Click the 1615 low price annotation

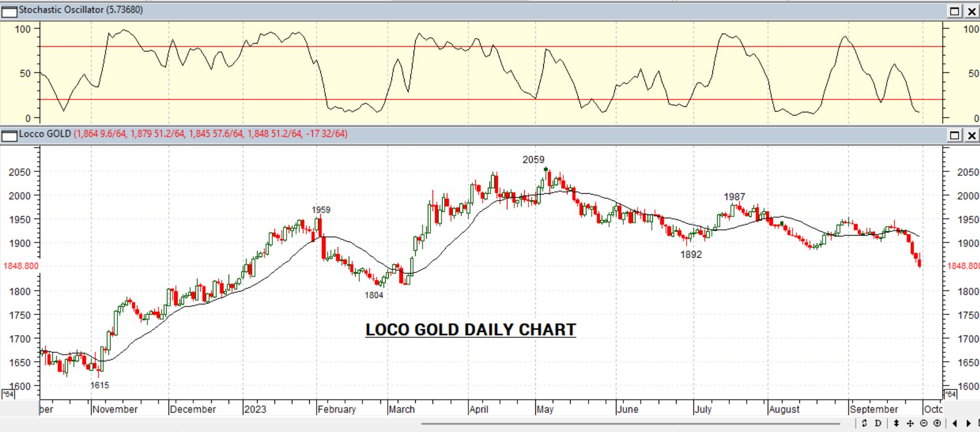tap(100, 385)
